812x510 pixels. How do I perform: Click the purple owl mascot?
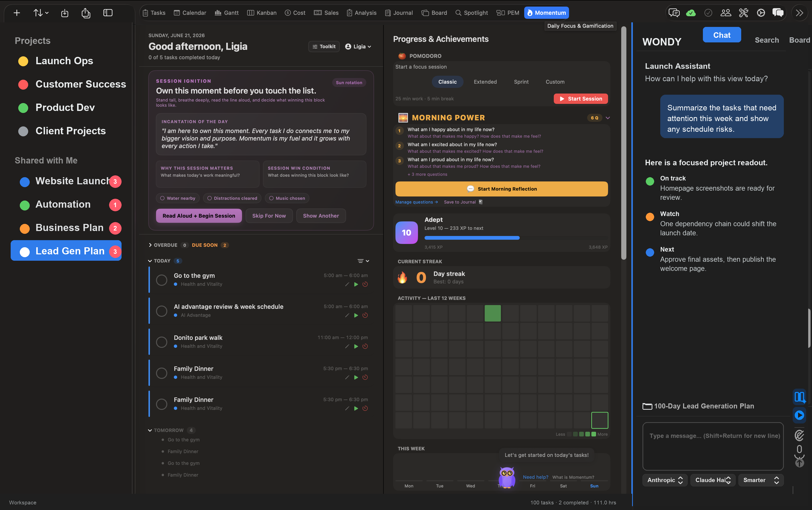coord(507,477)
